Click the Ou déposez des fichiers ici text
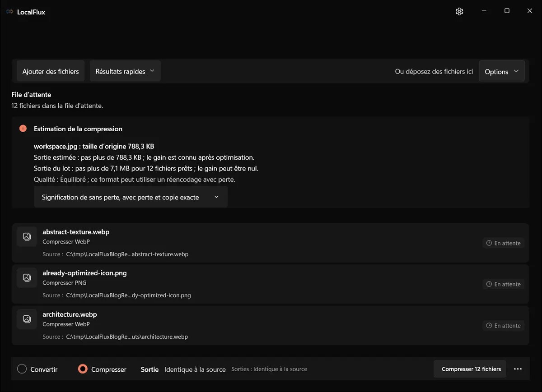 click(x=434, y=71)
